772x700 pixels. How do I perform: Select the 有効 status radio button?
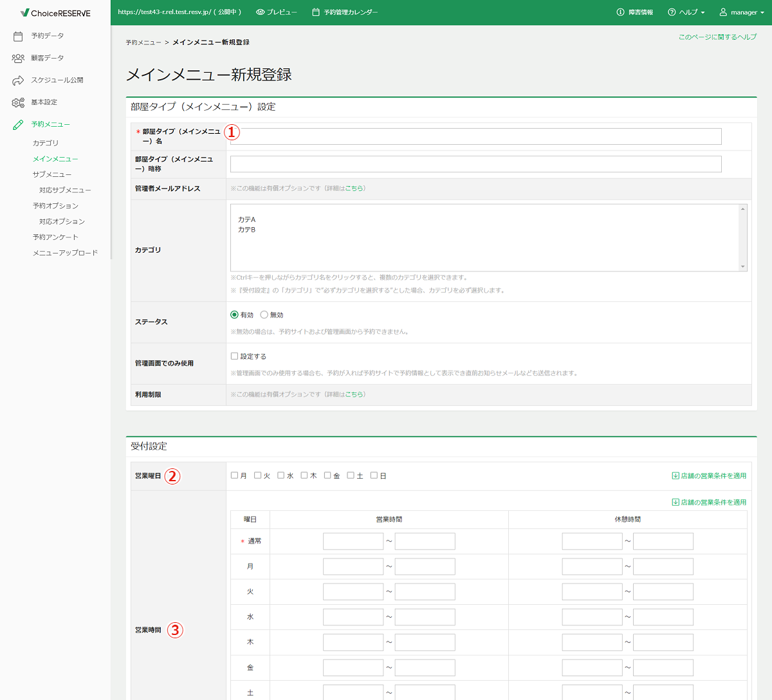(x=234, y=315)
